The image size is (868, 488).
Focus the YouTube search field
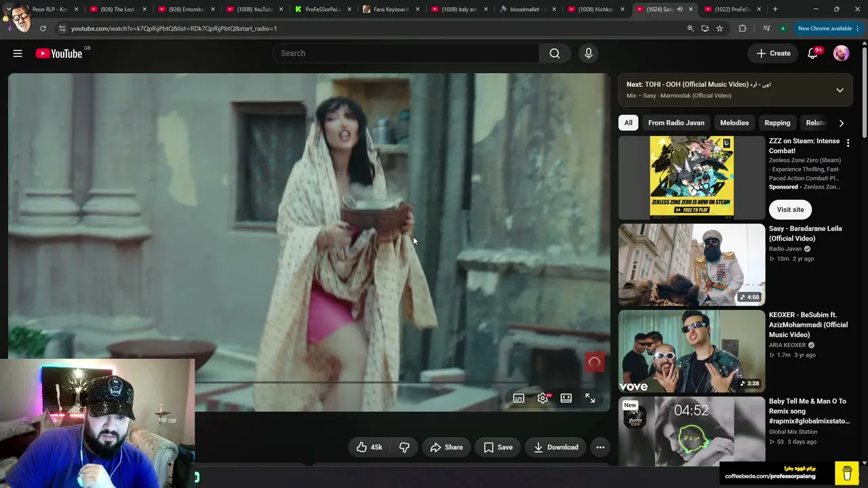tap(406, 54)
